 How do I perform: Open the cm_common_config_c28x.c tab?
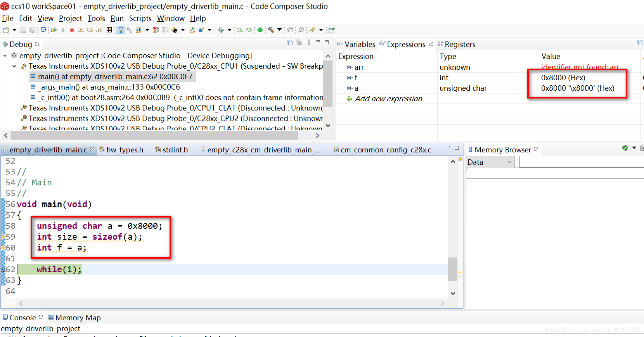tap(383, 150)
